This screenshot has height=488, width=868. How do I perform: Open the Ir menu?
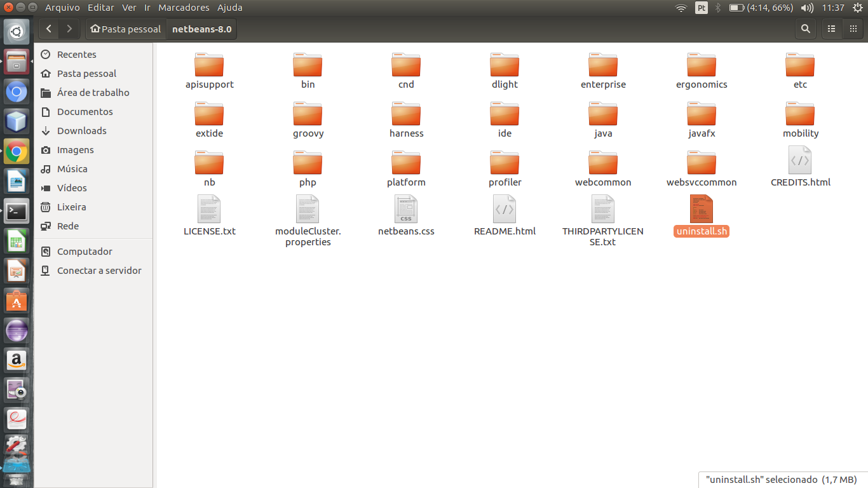click(147, 8)
